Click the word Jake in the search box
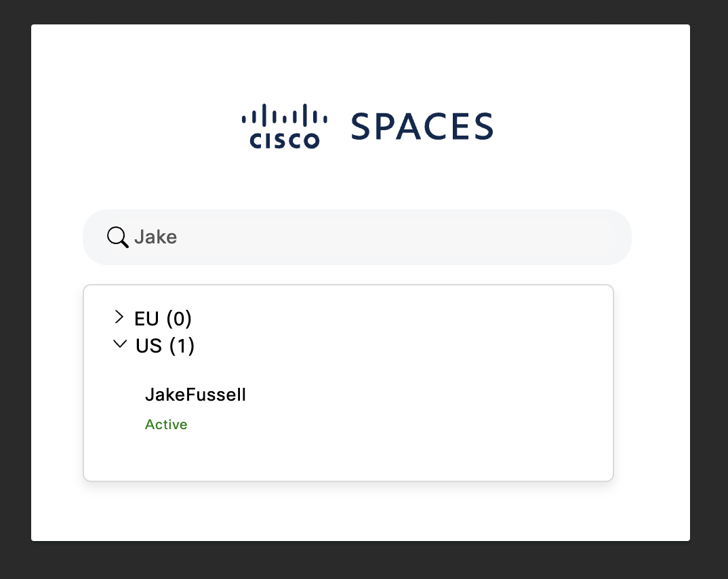Image resolution: width=728 pixels, height=579 pixels. [x=155, y=237]
